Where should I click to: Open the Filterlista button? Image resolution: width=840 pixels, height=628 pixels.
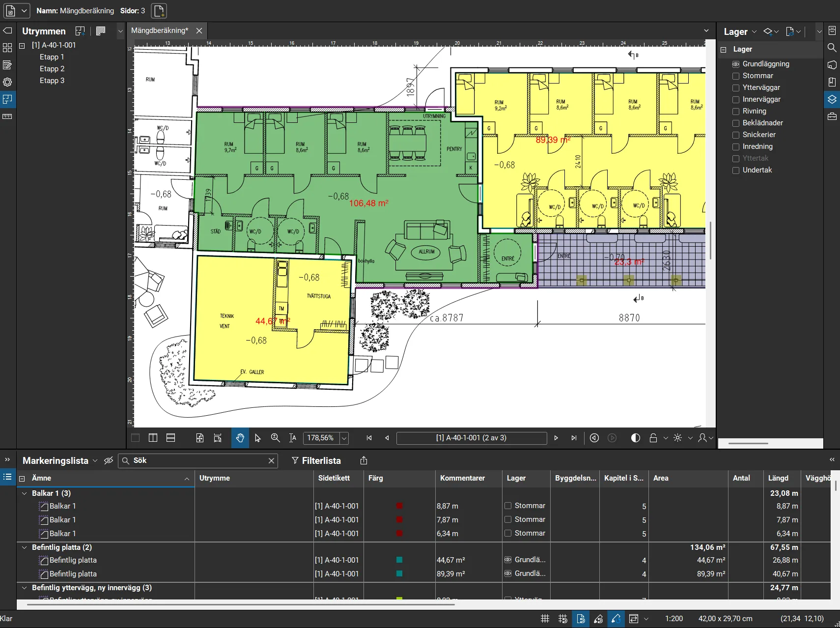click(x=316, y=460)
